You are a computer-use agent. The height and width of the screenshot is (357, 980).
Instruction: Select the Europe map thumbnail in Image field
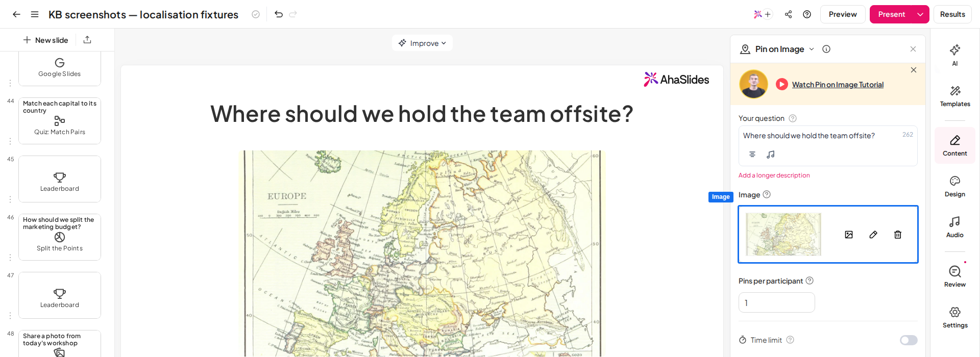783,234
